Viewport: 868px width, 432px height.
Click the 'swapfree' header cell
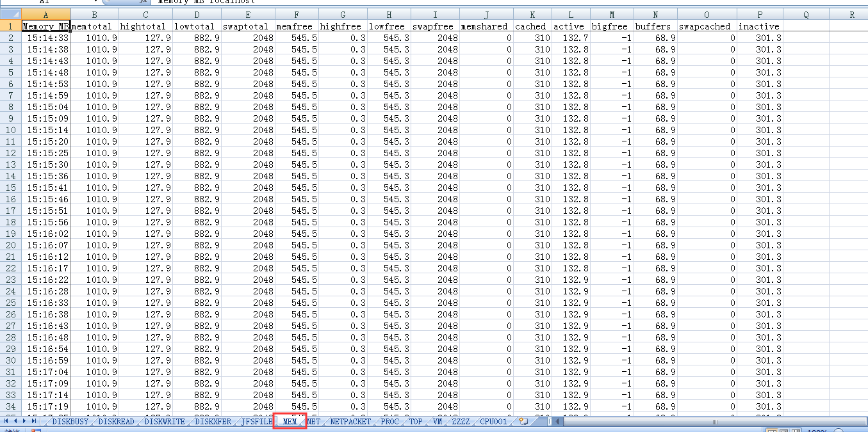tap(435, 26)
